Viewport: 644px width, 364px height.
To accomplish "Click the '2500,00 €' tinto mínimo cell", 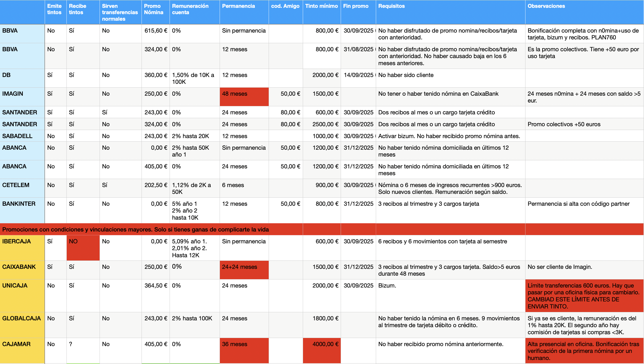I will point(322,124).
